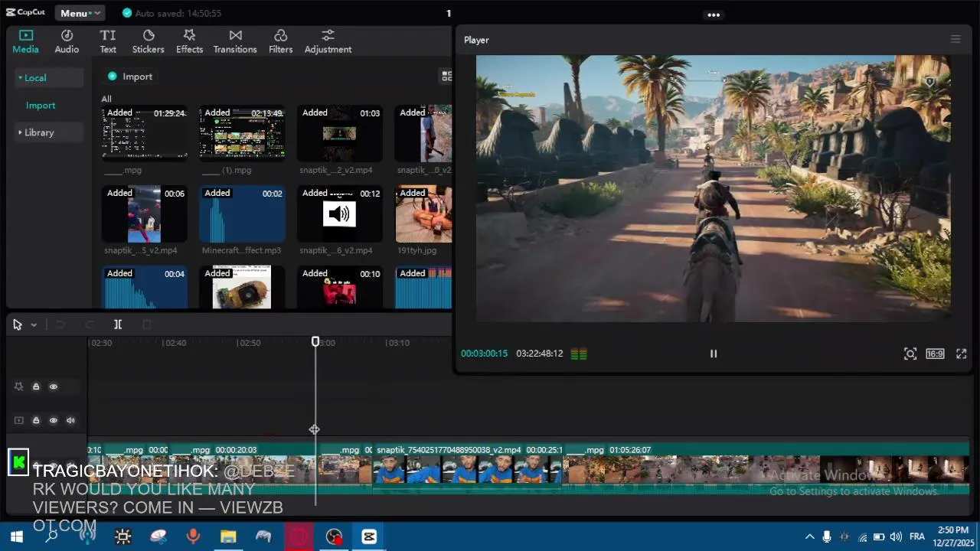Open the Windows Start menu
The height and width of the screenshot is (551, 980).
pyautogui.click(x=16, y=536)
